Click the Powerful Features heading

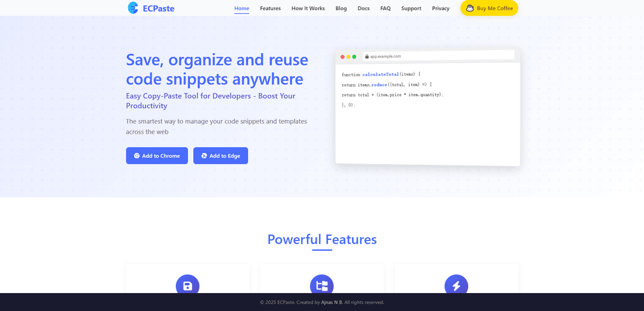pos(322,239)
